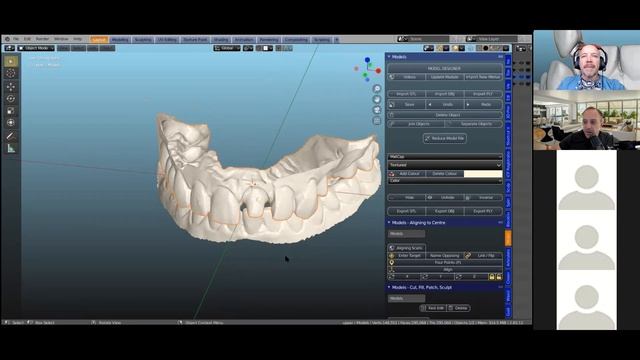Click the Join Objects button
This screenshot has height=360, width=640.
pyautogui.click(x=416, y=124)
